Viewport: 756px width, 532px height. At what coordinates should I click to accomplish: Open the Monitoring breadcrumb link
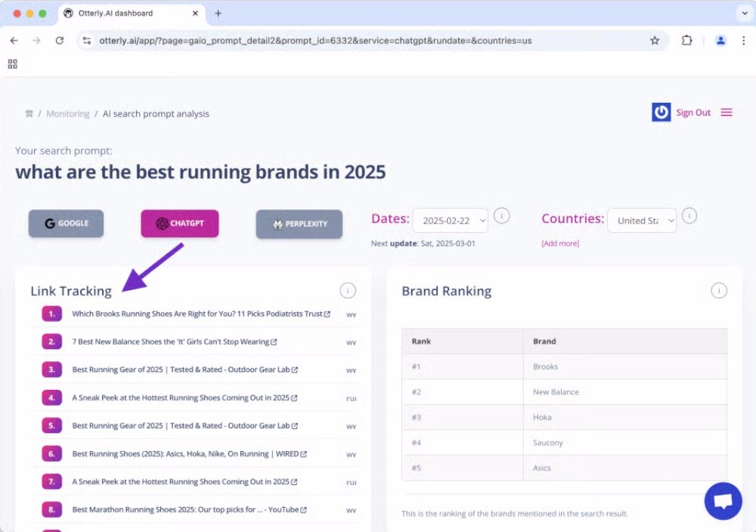68,114
